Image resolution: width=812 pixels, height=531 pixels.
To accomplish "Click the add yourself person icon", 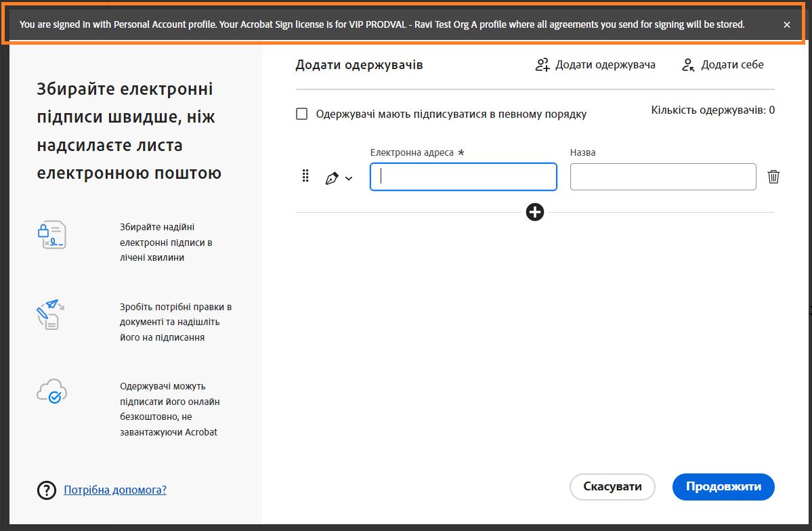I will pyautogui.click(x=688, y=65).
